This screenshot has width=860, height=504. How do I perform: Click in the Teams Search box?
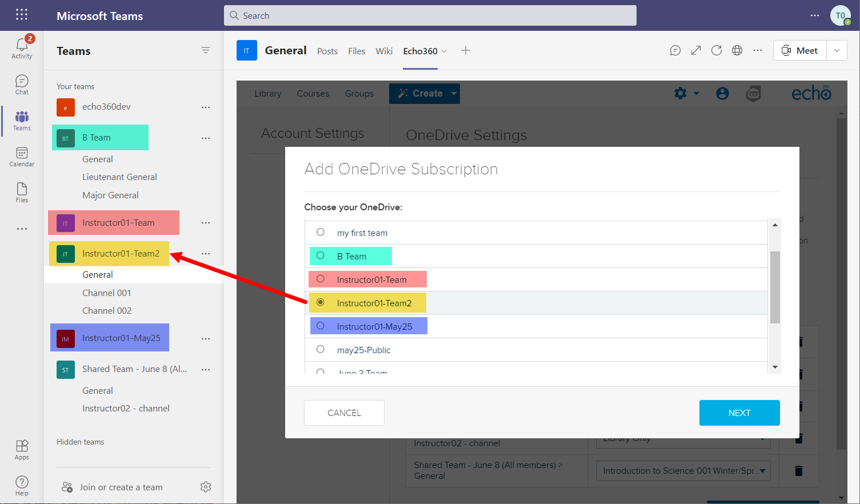coord(430,15)
